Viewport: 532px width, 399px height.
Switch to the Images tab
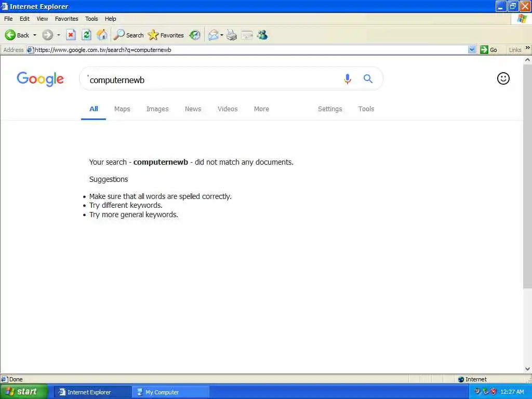157,109
